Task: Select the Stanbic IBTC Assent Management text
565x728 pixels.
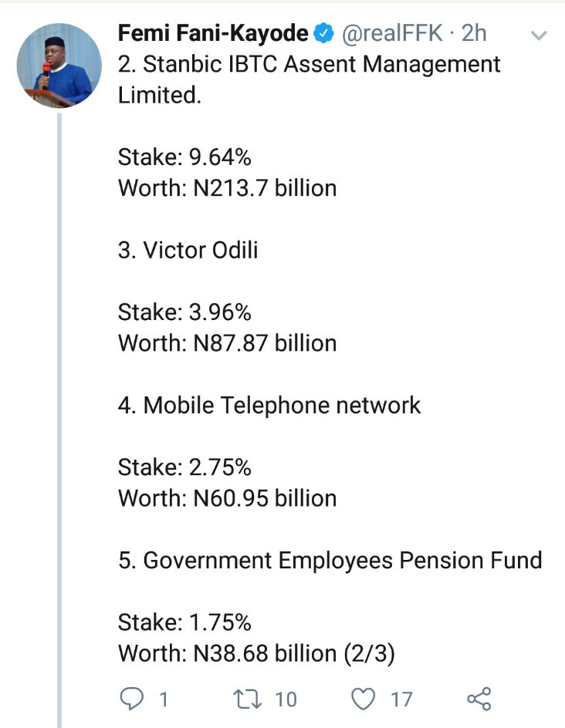Action: click(309, 65)
